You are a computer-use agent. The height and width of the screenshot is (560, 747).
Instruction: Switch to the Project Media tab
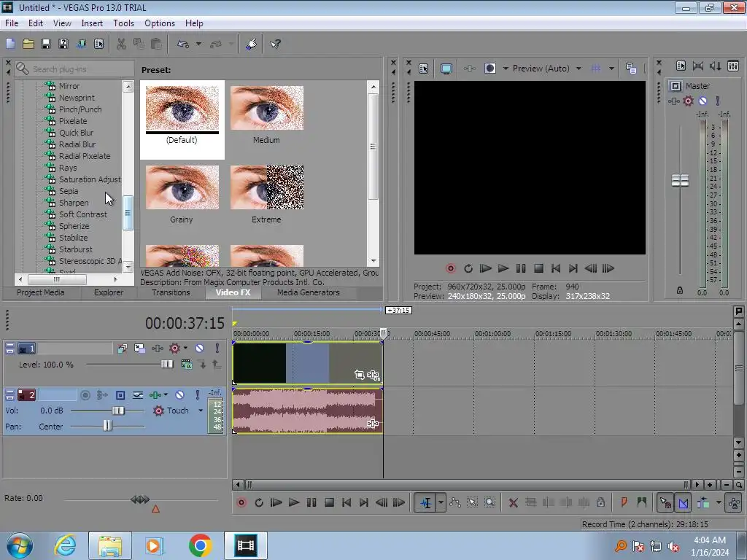click(x=41, y=292)
